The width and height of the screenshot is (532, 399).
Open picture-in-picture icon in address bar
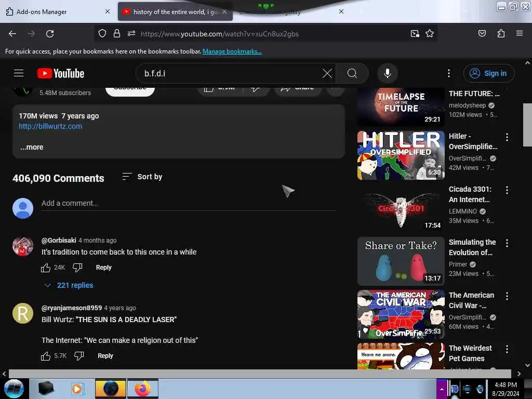[x=415, y=33]
